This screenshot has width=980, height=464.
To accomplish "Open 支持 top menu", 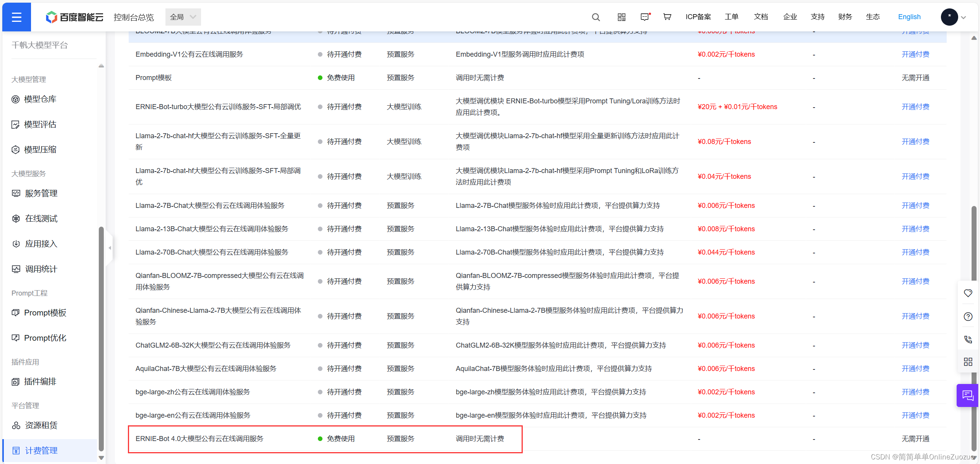I will click(818, 17).
